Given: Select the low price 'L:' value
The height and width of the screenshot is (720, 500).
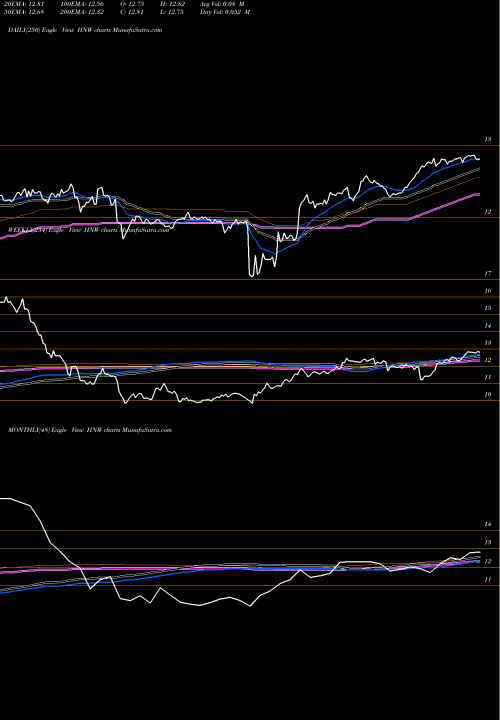Looking at the screenshot, I should pyautogui.click(x=171, y=12).
